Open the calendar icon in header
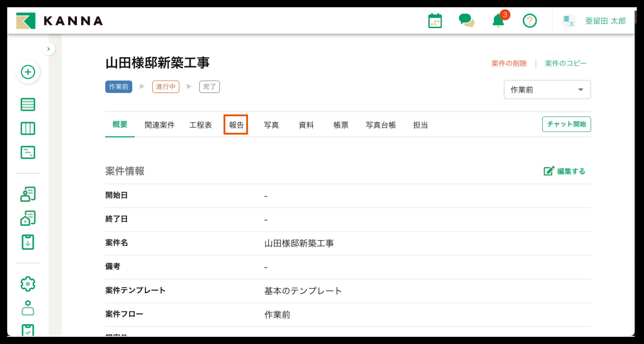The image size is (644, 344). click(x=435, y=21)
